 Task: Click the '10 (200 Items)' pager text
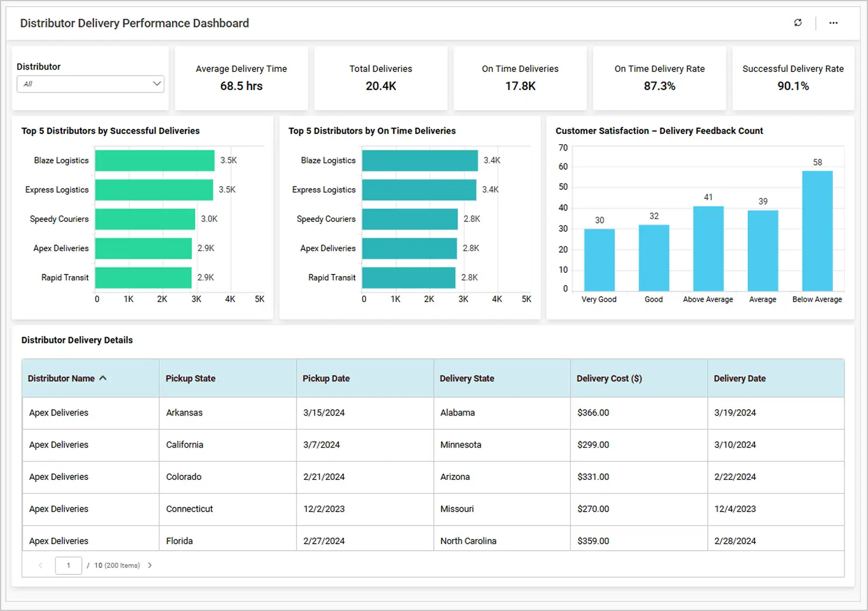click(117, 565)
